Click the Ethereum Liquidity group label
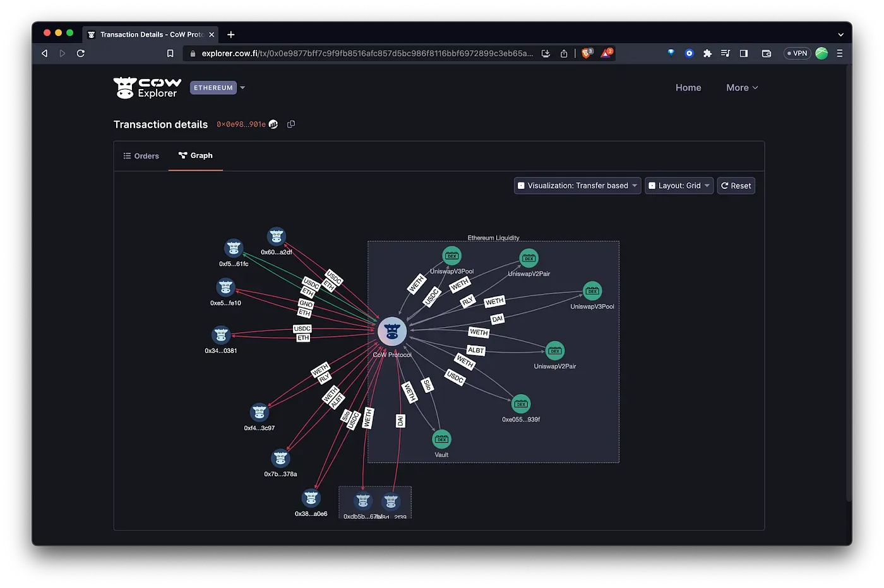The width and height of the screenshot is (884, 588). (493, 238)
